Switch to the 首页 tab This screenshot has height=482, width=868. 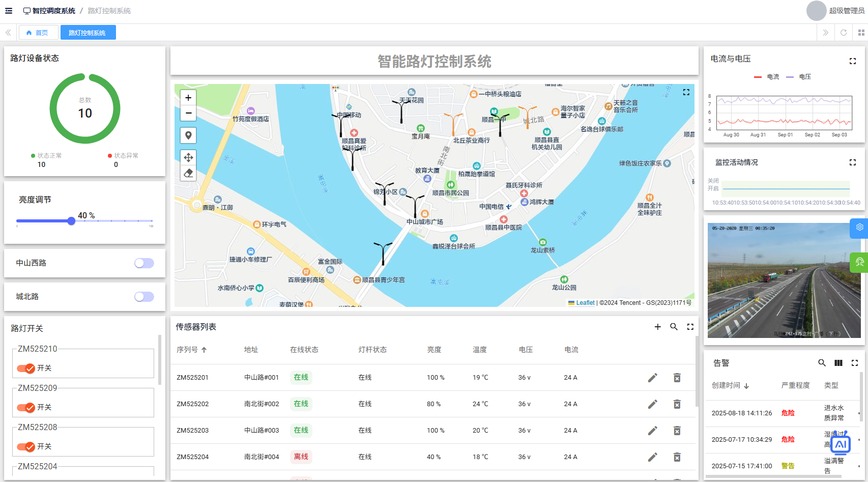(38, 33)
